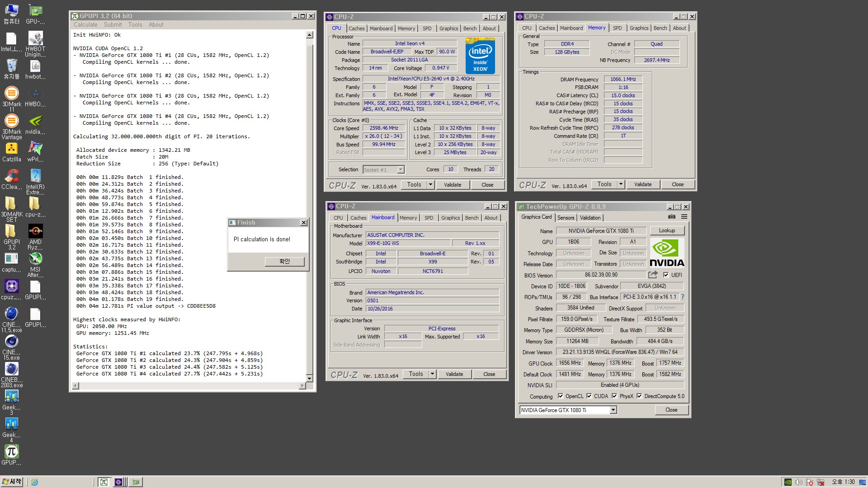868x488 pixels.
Task: Open GPU selection dropdown in GPU-Z
Action: [613, 410]
